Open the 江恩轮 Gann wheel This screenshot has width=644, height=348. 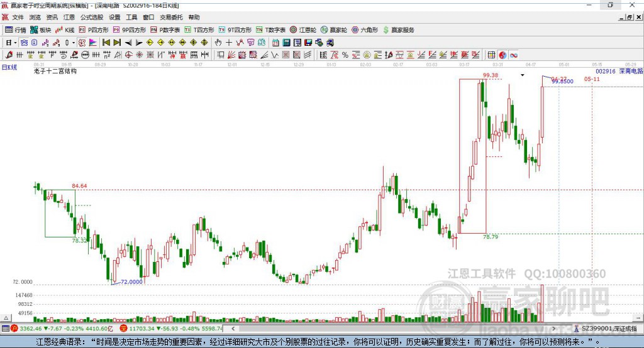pyautogui.click(x=303, y=30)
